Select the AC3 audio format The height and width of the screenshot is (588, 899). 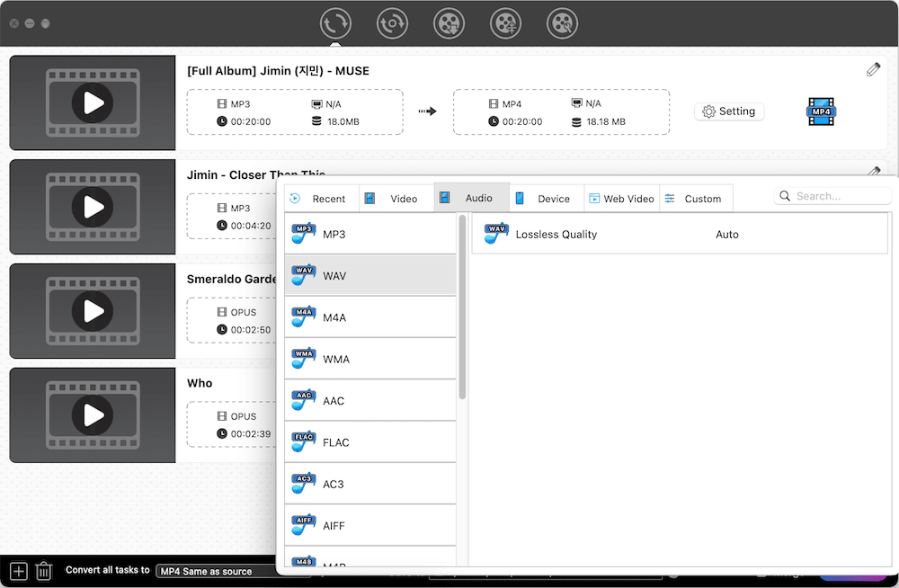pyautogui.click(x=370, y=484)
